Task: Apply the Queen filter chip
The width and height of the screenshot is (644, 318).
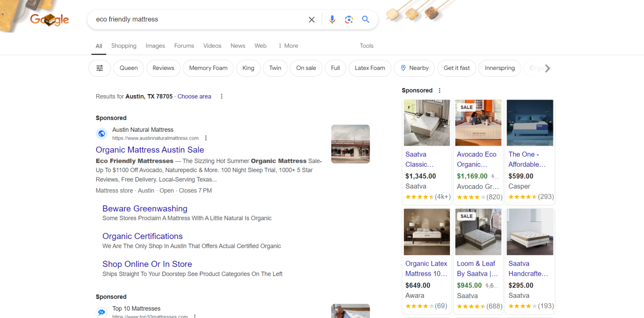Action: pos(129,68)
